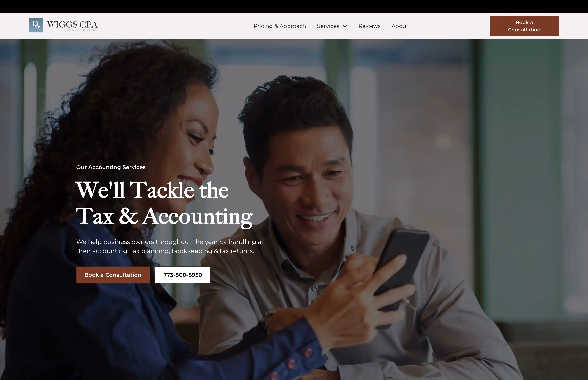This screenshot has width=588, height=380.
Task: Click the Services dropdown chevron arrow
Action: click(x=345, y=26)
